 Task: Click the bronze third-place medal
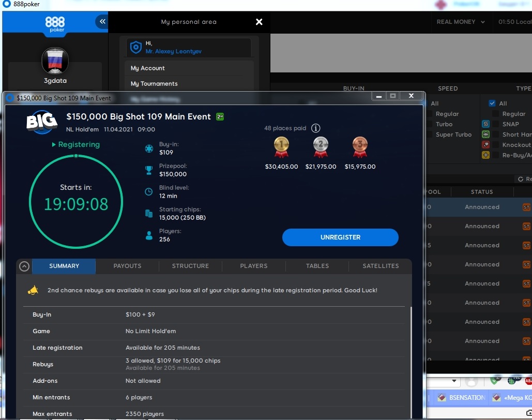click(360, 147)
